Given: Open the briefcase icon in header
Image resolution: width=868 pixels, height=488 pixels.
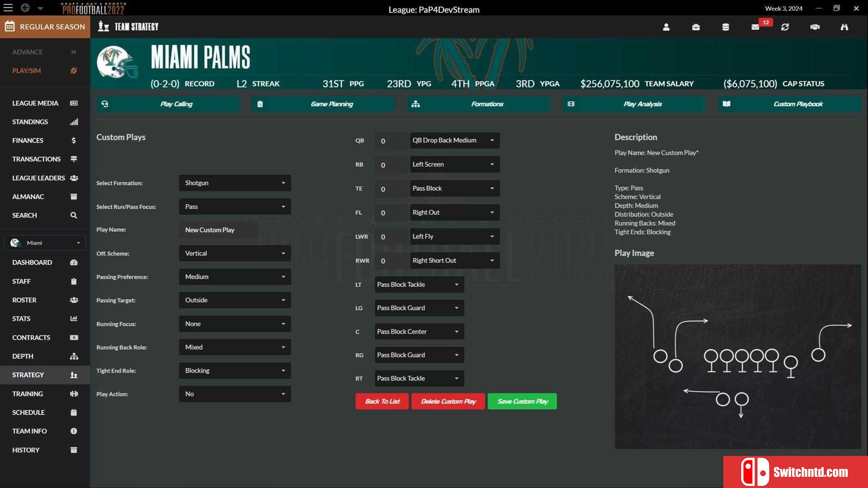Looking at the screenshot, I should 696,27.
